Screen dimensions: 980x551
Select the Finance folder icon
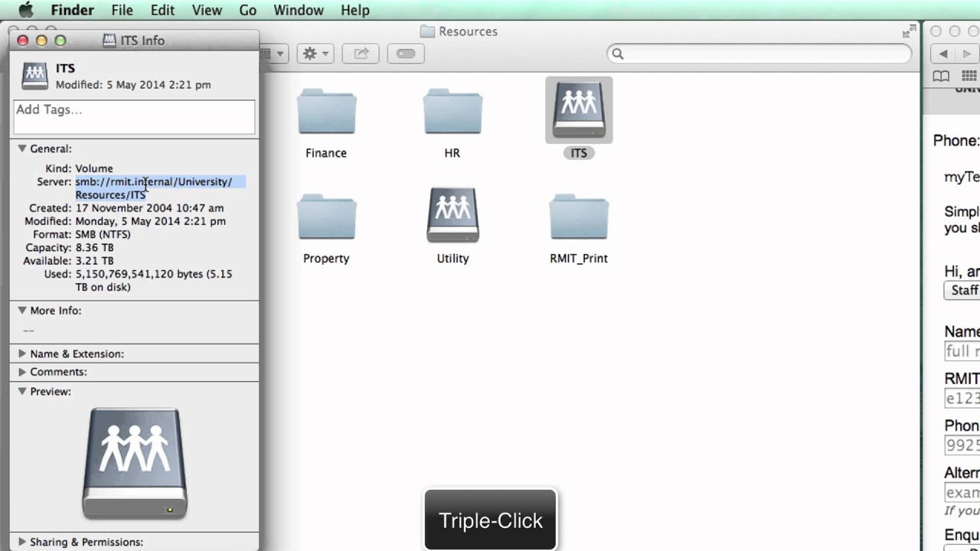pos(327,112)
